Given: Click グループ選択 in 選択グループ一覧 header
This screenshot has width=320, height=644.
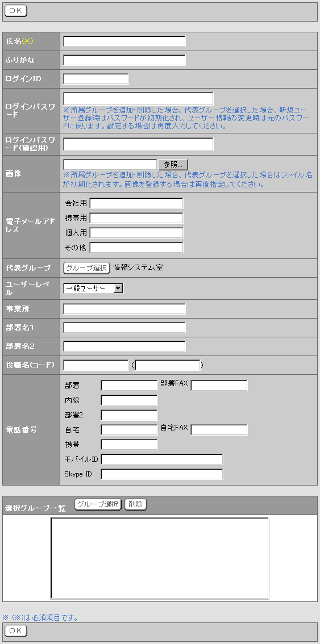Looking at the screenshot, I should click(98, 504).
